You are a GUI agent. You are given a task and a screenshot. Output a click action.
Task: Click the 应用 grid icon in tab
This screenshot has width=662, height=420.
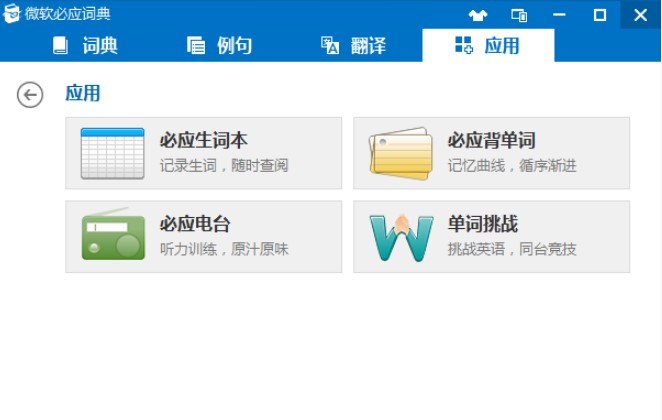click(x=464, y=45)
